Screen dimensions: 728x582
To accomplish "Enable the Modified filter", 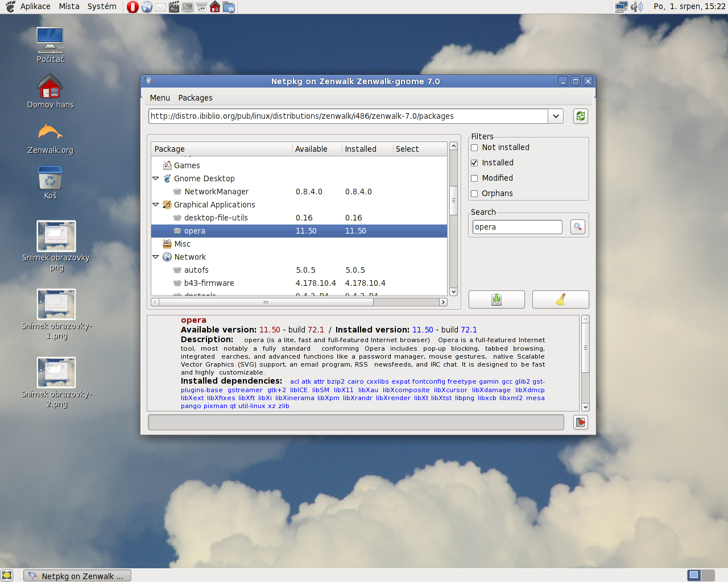I will point(474,178).
